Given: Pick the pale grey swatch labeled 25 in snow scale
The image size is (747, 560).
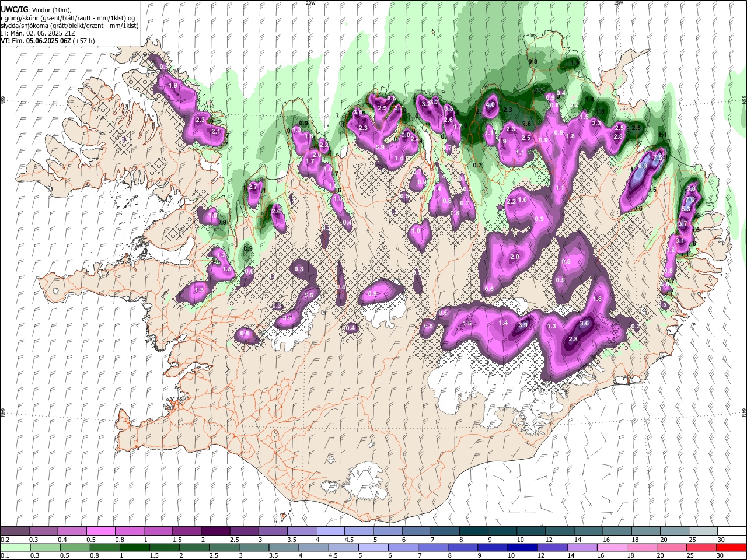Looking at the screenshot, I should 703,531.
